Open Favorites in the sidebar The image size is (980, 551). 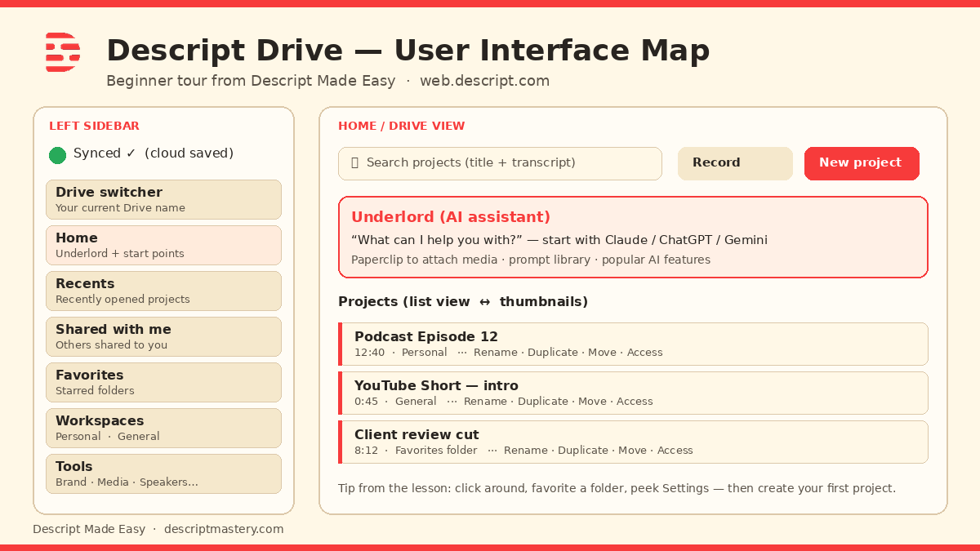click(x=163, y=382)
